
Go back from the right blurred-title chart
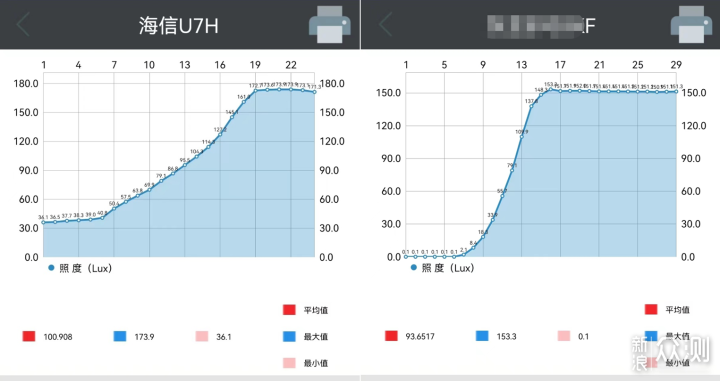(x=386, y=24)
